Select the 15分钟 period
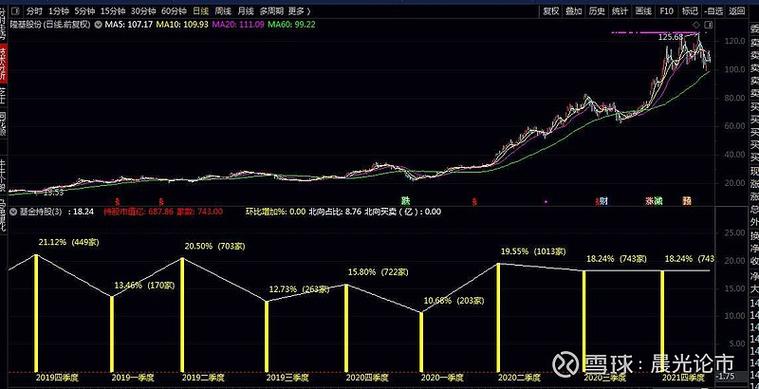This screenshot has width=759, height=389. click(x=113, y=11)
